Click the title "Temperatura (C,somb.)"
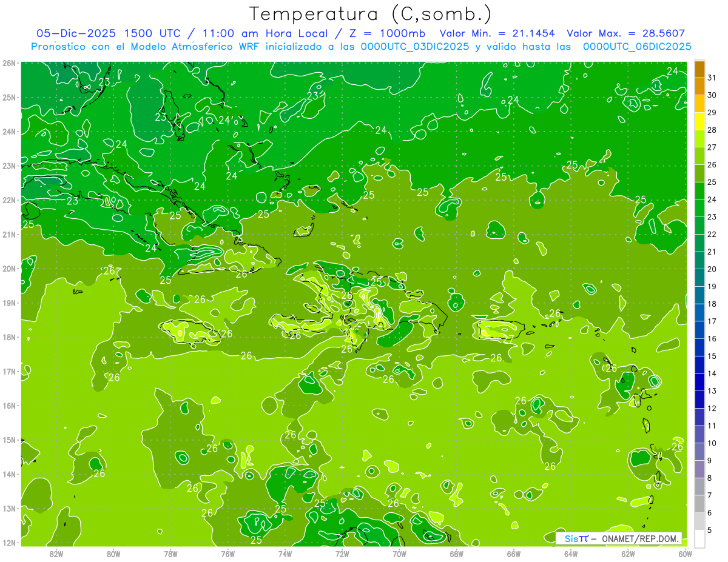 coord(371,14)
